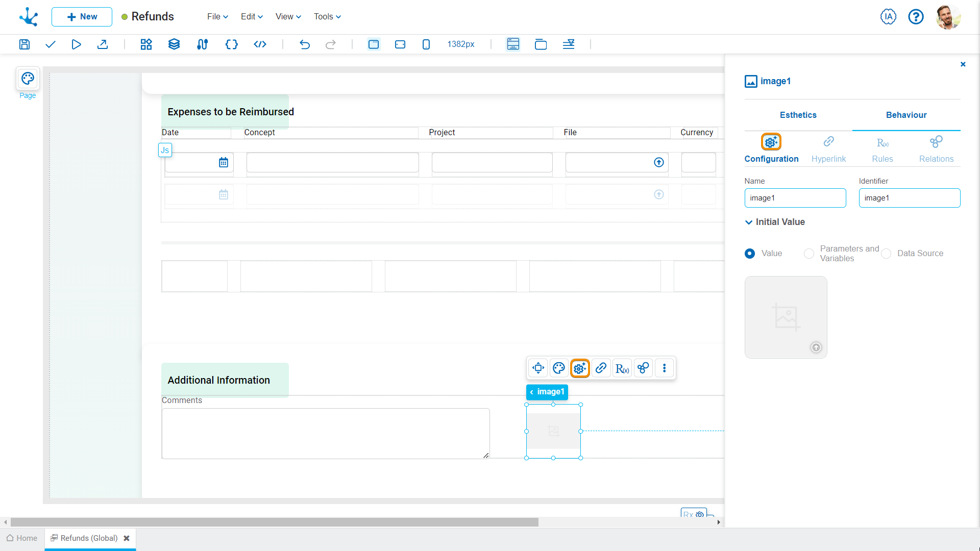Open the Esthetics palette icon above image1

(x=558, y=368)
